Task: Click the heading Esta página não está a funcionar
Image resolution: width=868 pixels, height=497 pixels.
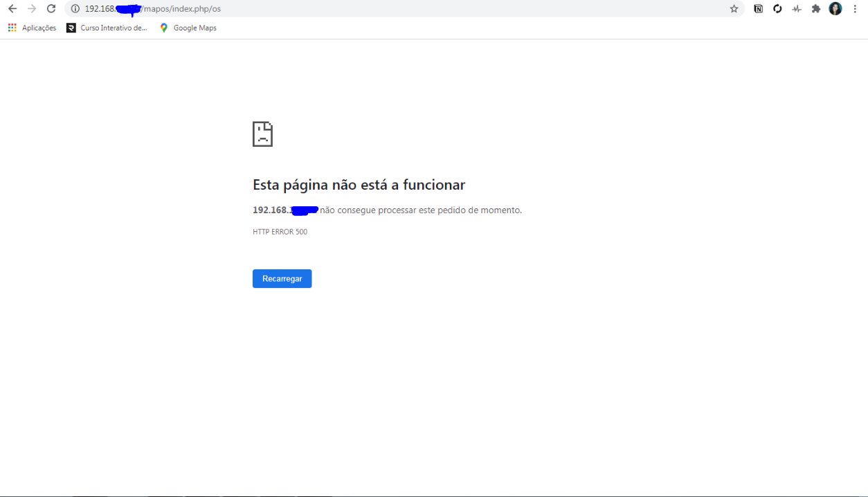Action: tap(359, 185)
